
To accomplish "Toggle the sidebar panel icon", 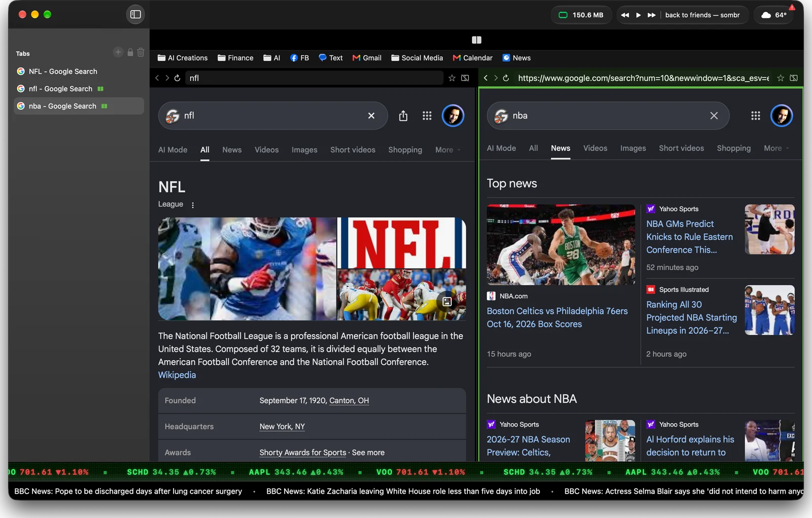I will pos(136,14).
